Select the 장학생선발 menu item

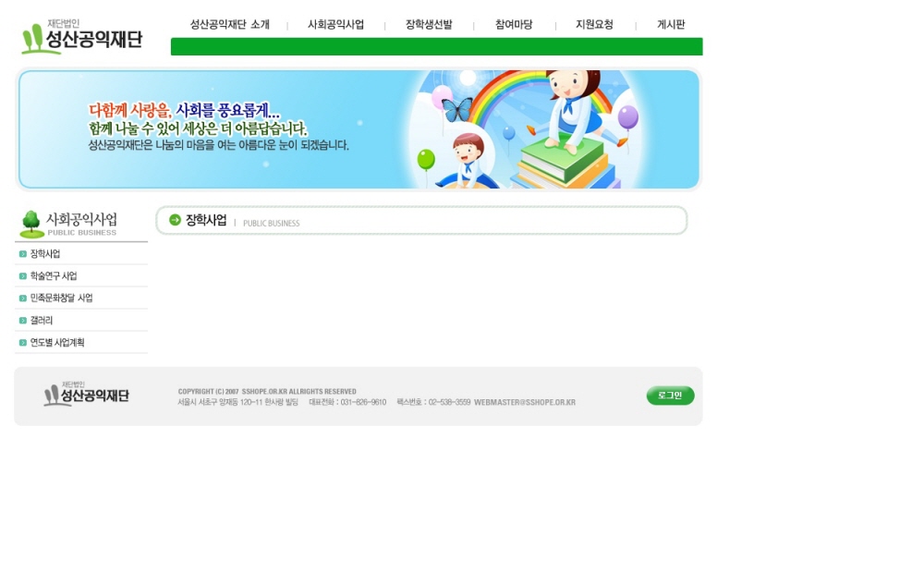pyautogui.click(x=429, y=25)
